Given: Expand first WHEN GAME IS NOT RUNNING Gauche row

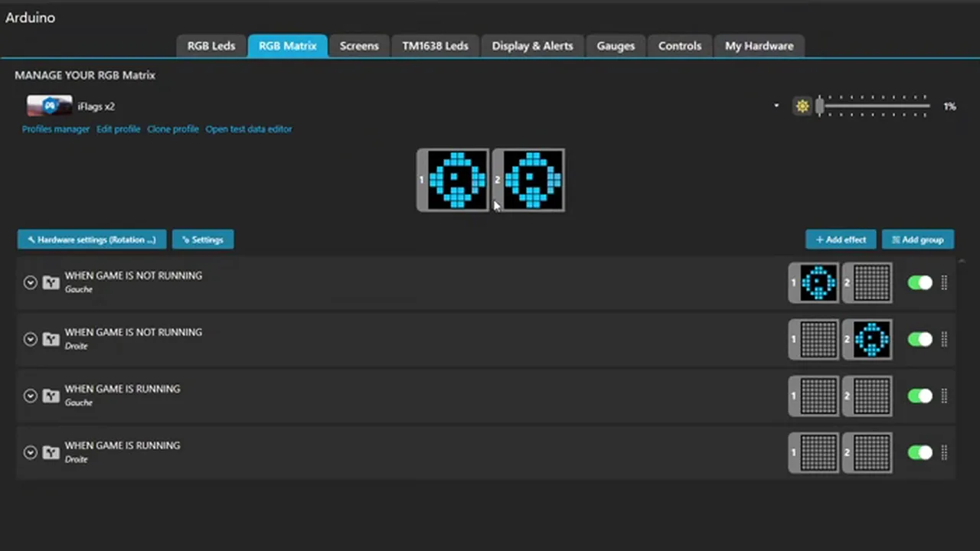Looking at the screenshot, I should coord(30,282).
